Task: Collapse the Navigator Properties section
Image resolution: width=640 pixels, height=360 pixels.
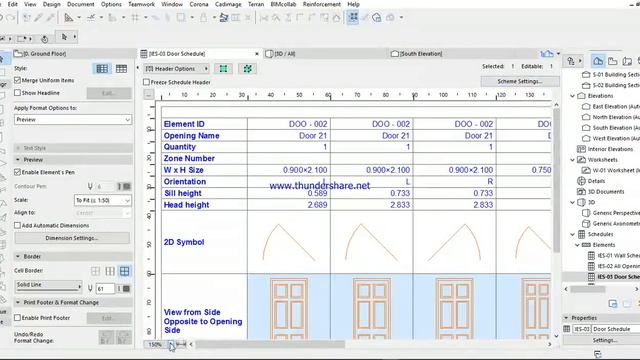Action: (566, 318)
